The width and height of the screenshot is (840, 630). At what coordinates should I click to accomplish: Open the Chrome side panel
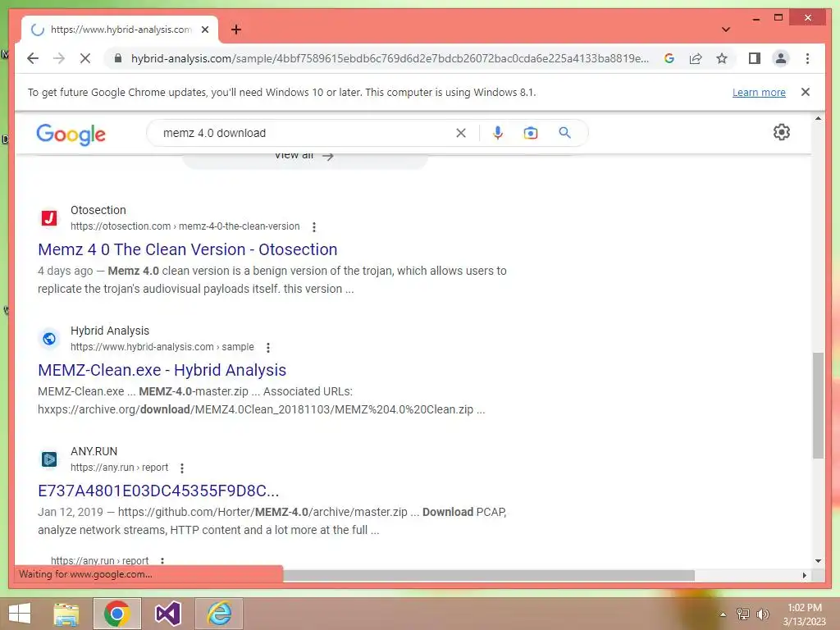tap(755, 58)
